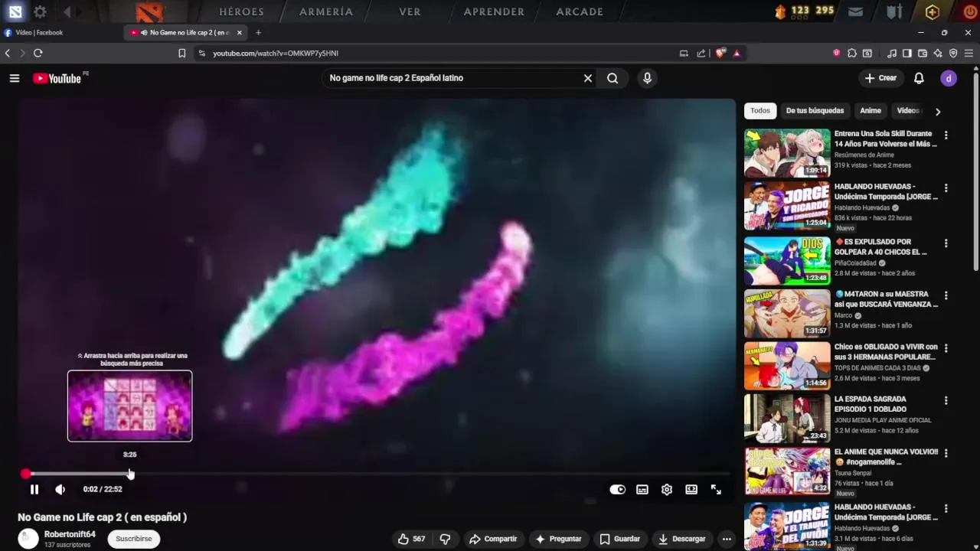Click Dota power quit icon

coord(969,11)
